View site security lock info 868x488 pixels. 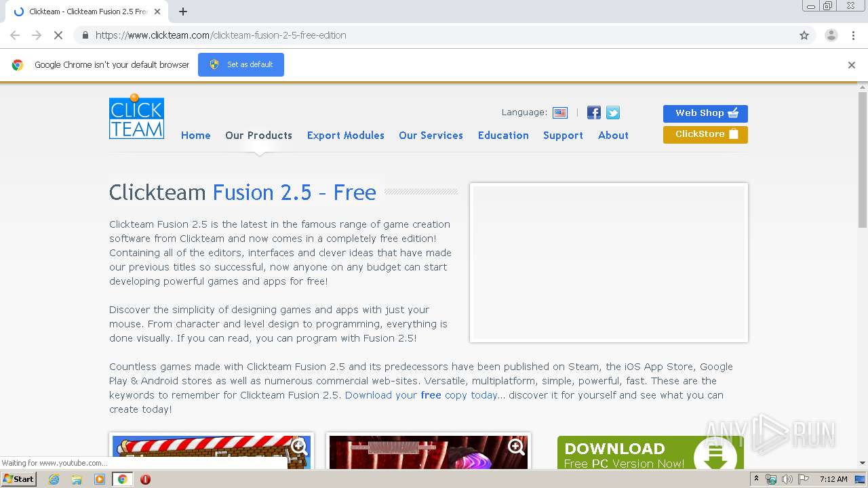point(85,35)
